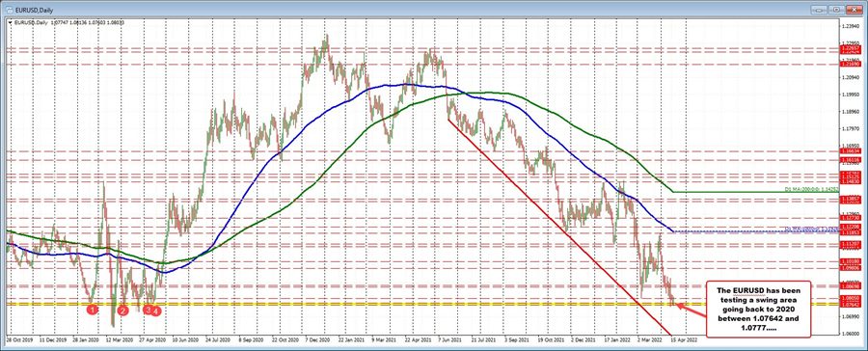Click the 1.06000 price axis value

(x=851, y=334)
